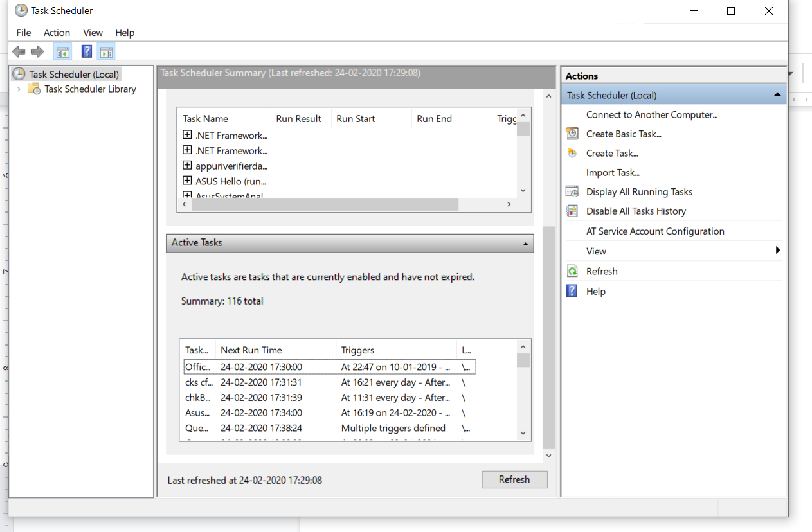Select AT Service Account Configuration
Image resolution: width=812 pixels, height=532 pixels.
tap(655, 231)
